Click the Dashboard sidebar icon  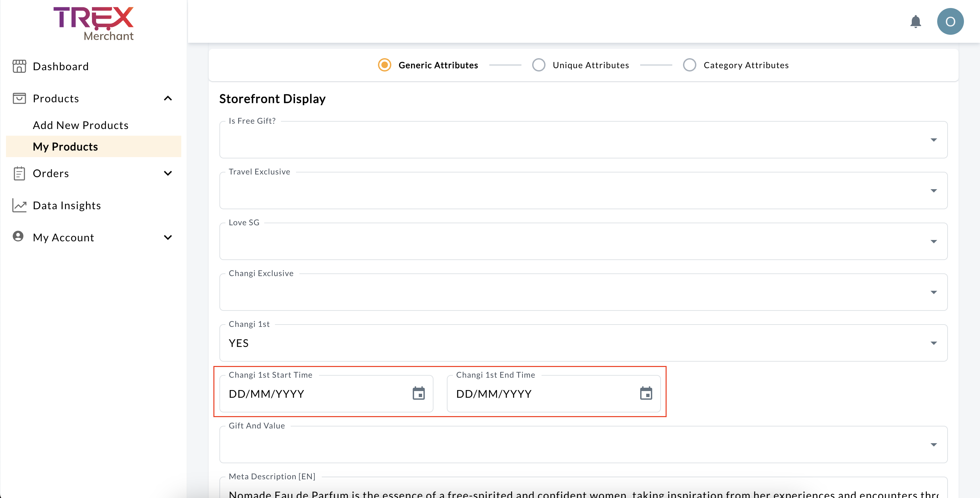click(19, 66)
